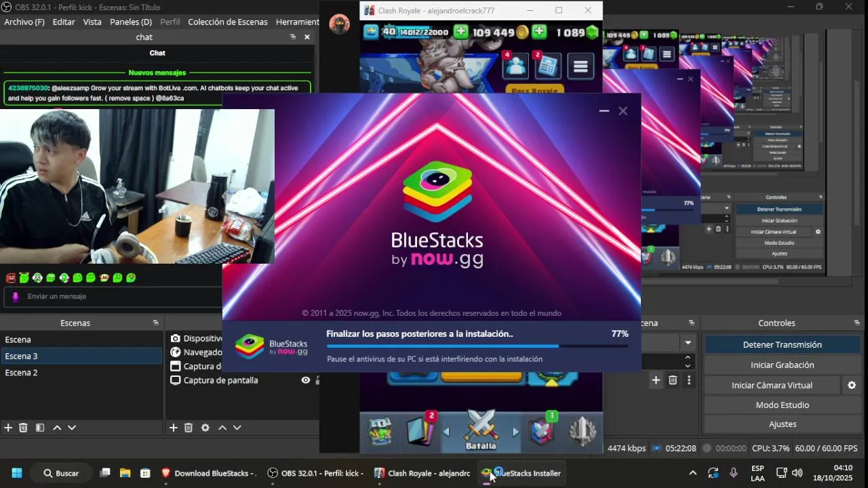Remove selected source with the trash icon
Image resolution: width=868 pixels, height=488 pixels.
click(x=189, y=428)
